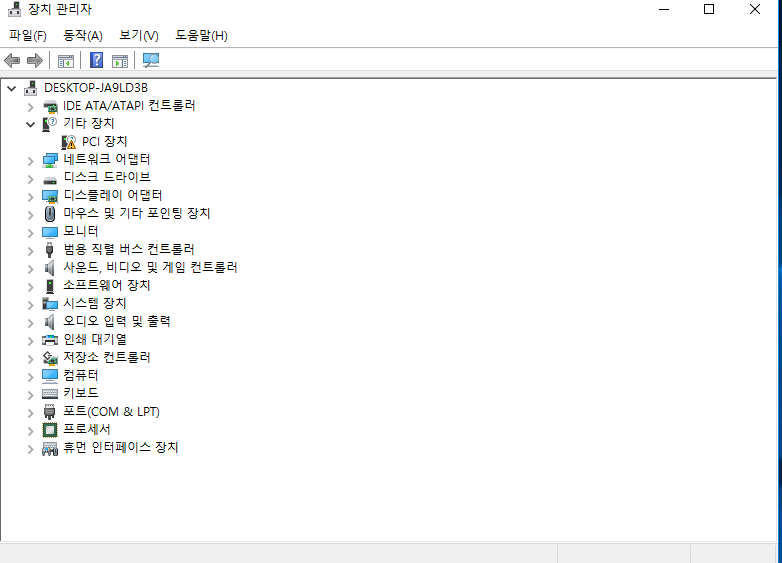Viewport: 782px width, 563px height.
Task: Expand the 디스크 드라이브 node
Action: point(30,179)
